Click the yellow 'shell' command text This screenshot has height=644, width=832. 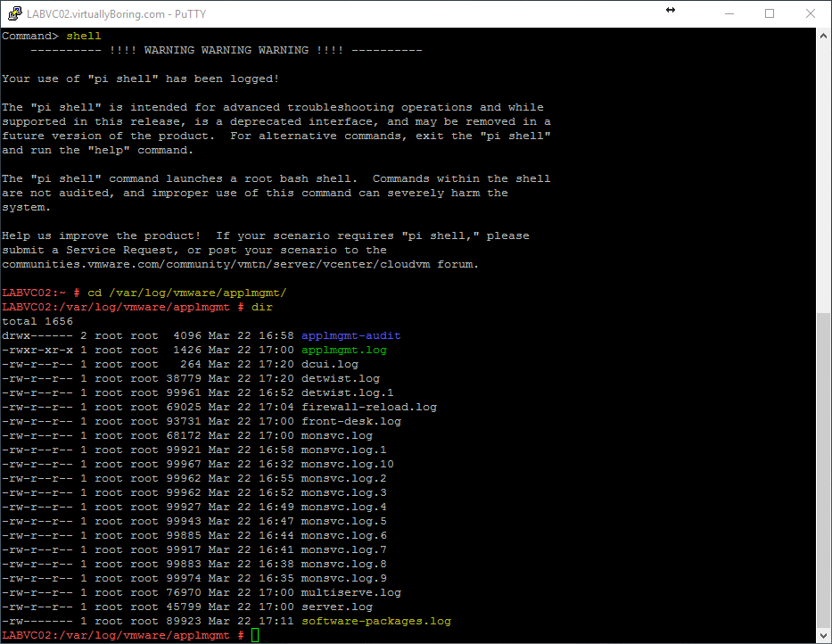coord(84,36)
